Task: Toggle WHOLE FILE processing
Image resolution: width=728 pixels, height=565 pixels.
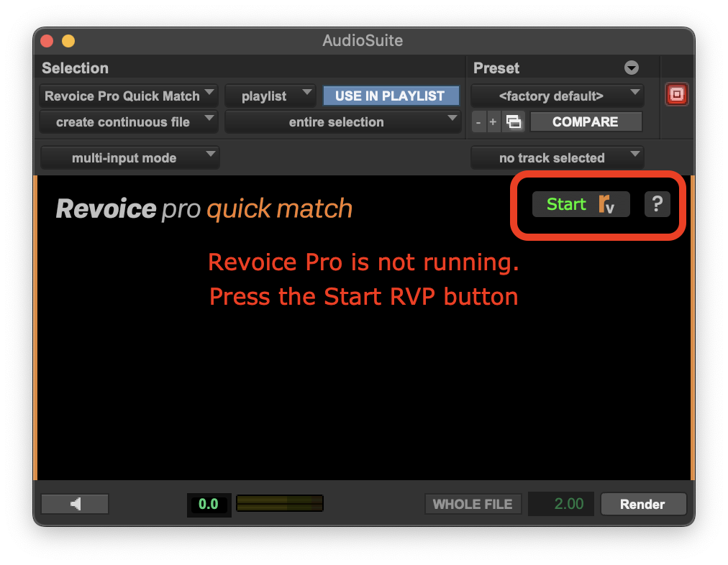Action: click(x=473, y=504)
